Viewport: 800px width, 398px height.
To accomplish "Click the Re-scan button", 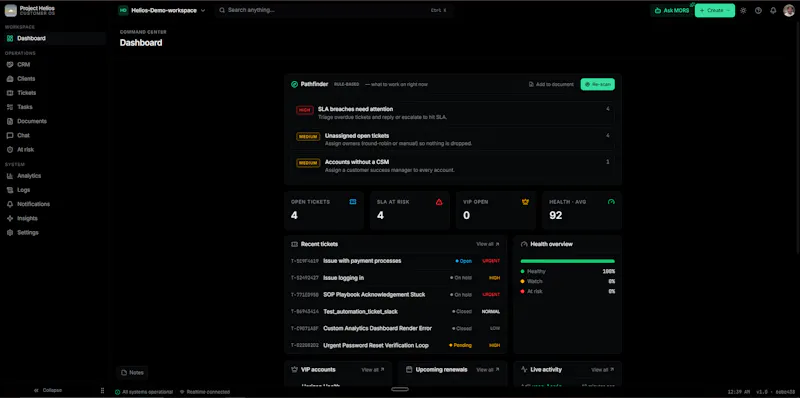I will (597, 84).
